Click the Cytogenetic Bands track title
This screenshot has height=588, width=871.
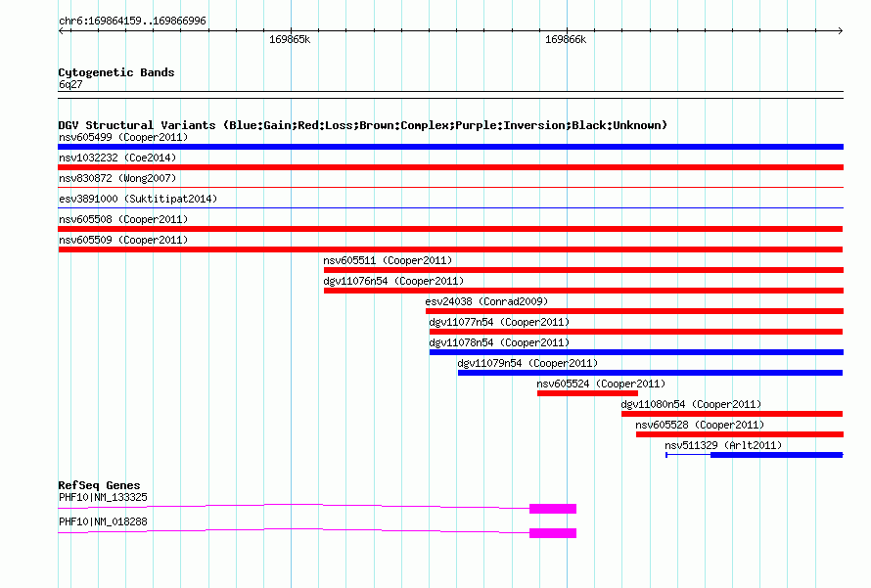(116, 72)
